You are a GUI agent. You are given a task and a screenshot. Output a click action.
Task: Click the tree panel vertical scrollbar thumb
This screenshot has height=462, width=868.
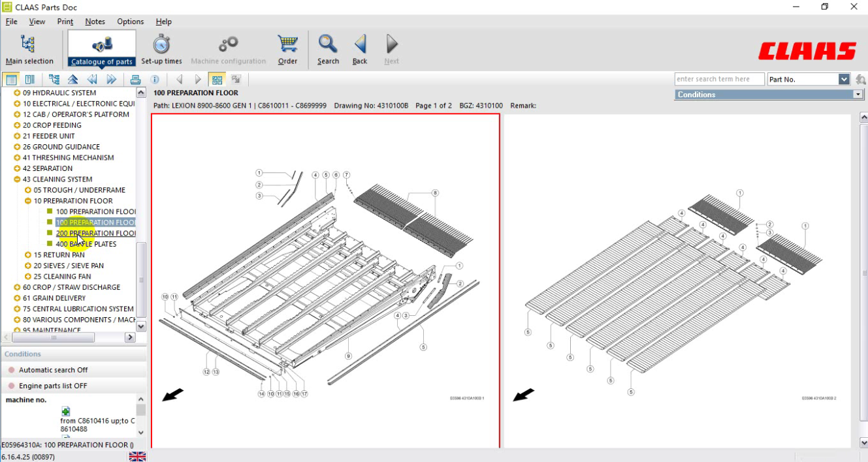141,279
